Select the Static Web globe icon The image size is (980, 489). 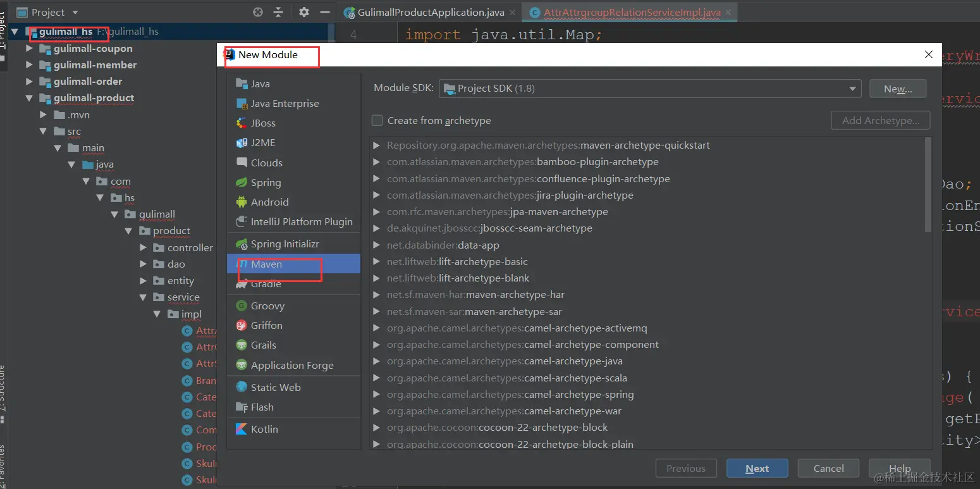point(241,387)
